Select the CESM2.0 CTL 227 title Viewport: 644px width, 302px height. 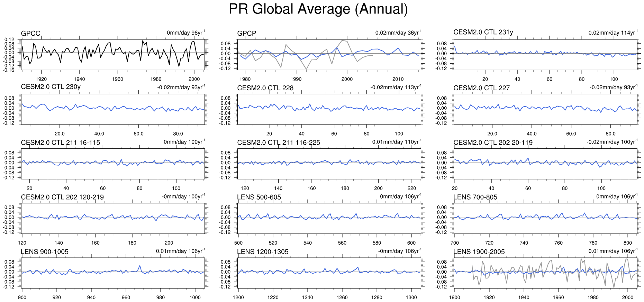pyautogui.click(x=481, y=88)
